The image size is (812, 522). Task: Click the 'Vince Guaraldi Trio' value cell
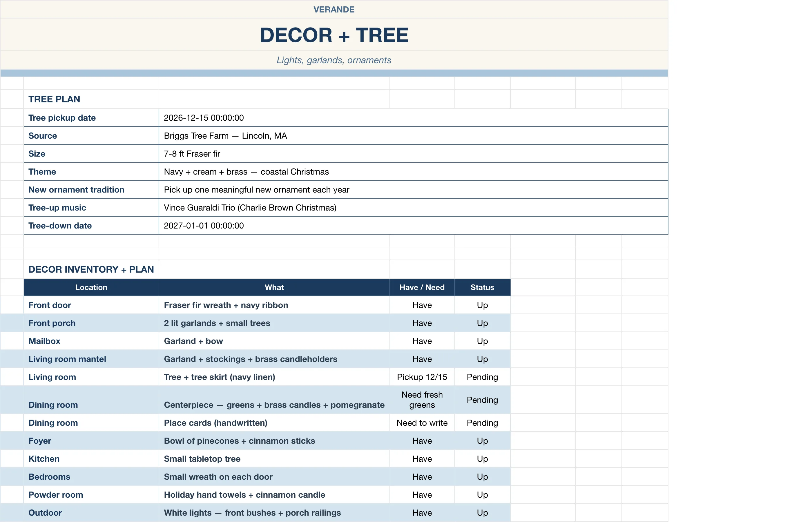(413, 207)
